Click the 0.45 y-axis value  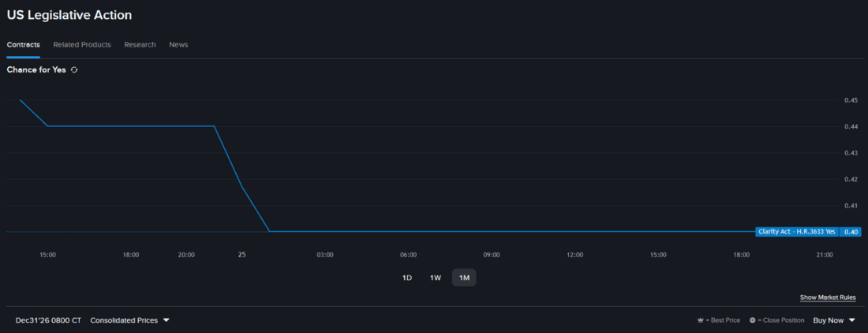click(x=851, y=100)
